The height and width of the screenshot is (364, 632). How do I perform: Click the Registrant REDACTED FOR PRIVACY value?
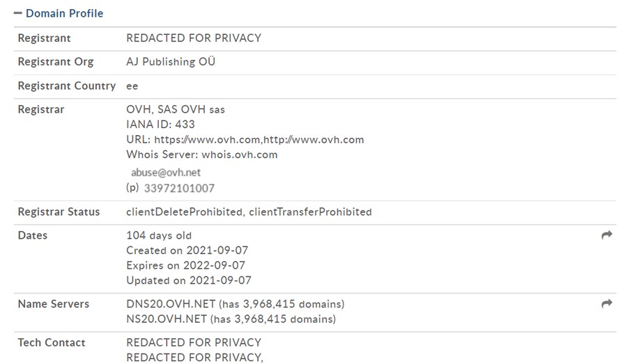(194, 38)
